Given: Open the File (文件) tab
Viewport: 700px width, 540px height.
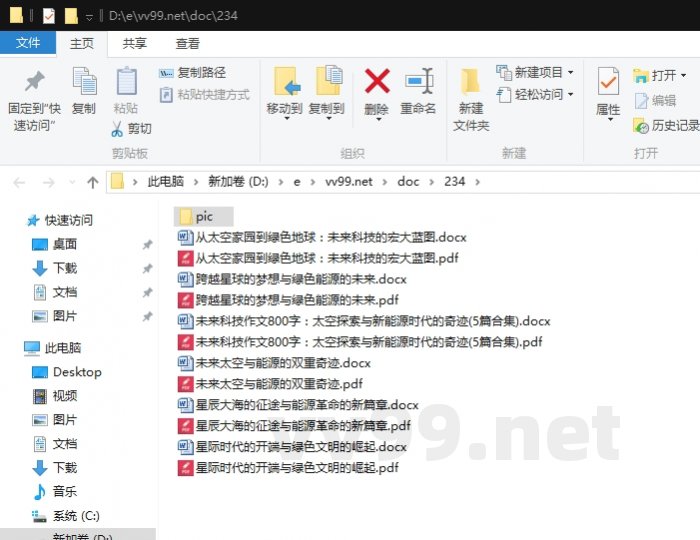Looking at the screenshot, I should click(28, 43).
